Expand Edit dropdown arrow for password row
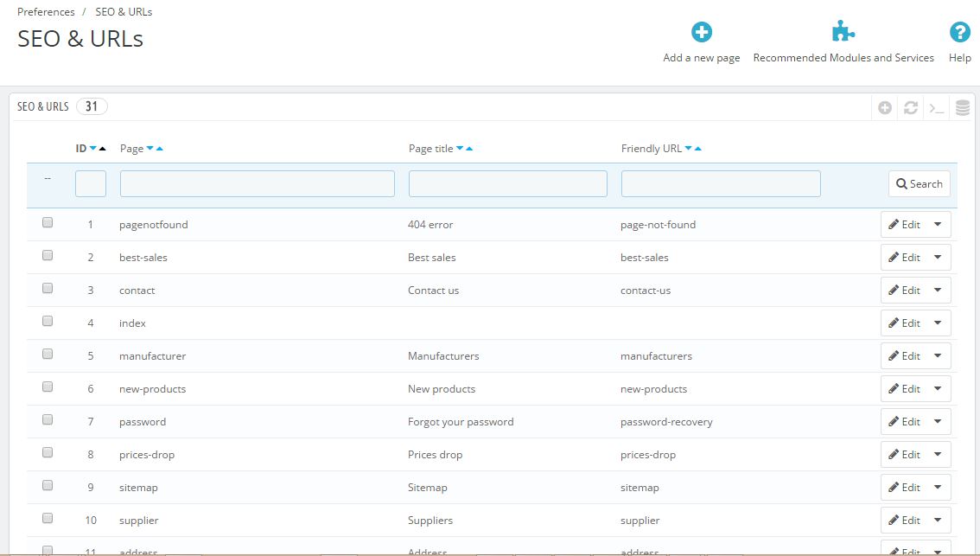Viewport: 980px width, 556px height. [939, 421]
